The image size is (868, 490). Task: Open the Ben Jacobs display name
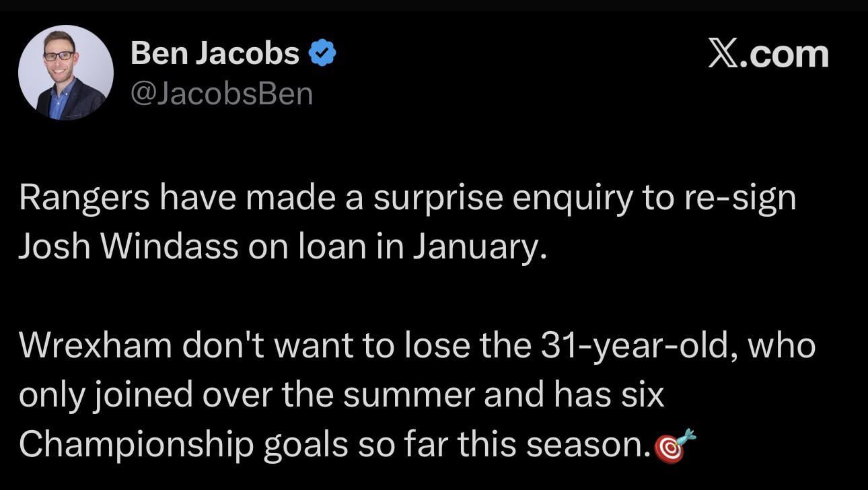[x=215, y=53]
